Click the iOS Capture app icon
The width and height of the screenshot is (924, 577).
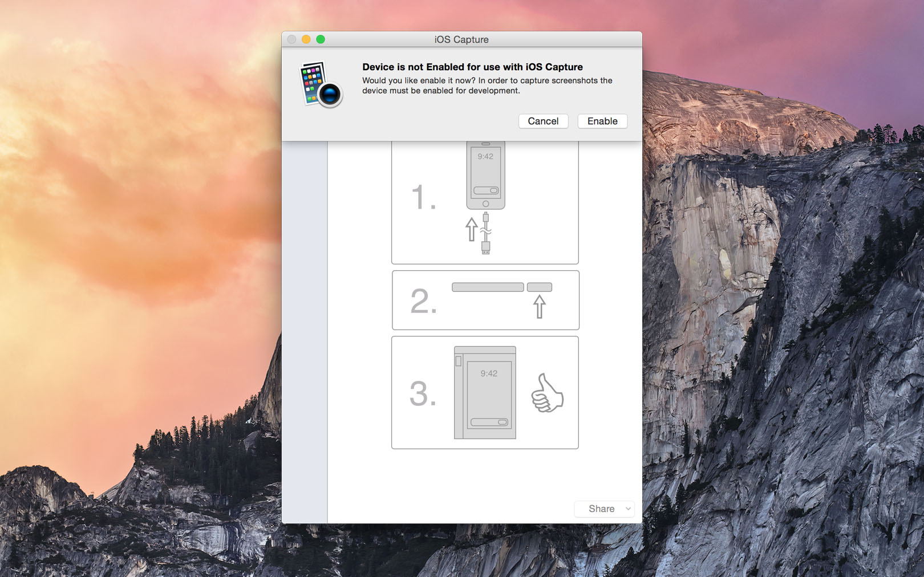(321, 84)
